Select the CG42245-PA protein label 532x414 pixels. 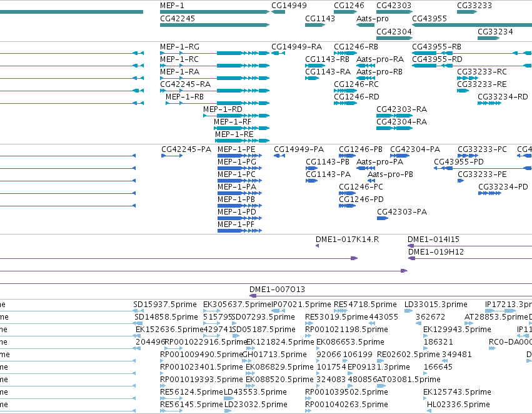[x=186, y=149]
